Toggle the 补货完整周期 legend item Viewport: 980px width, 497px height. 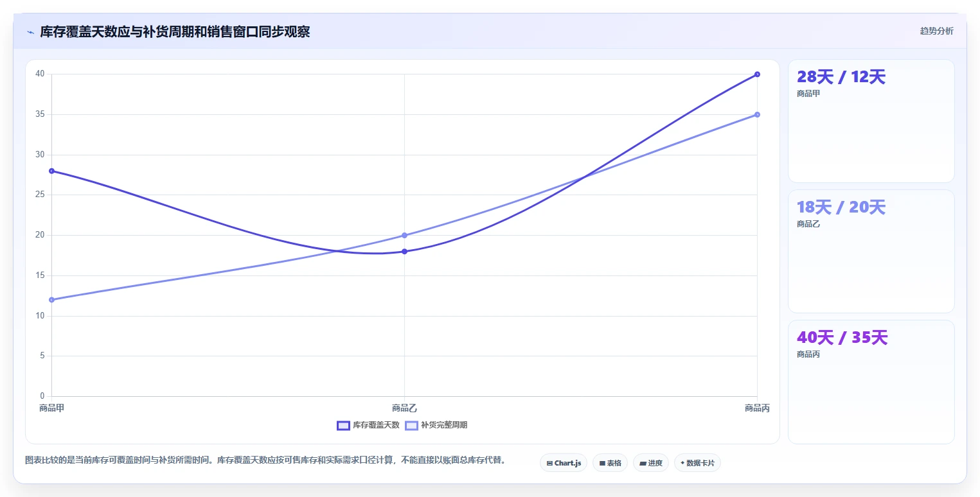coord(436,425)
